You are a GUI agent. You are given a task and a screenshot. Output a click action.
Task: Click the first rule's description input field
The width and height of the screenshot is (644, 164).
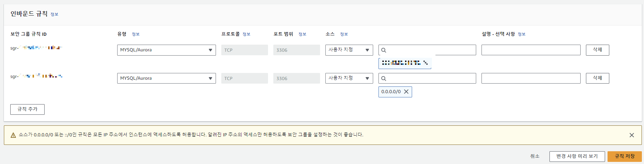click(531, 50)
